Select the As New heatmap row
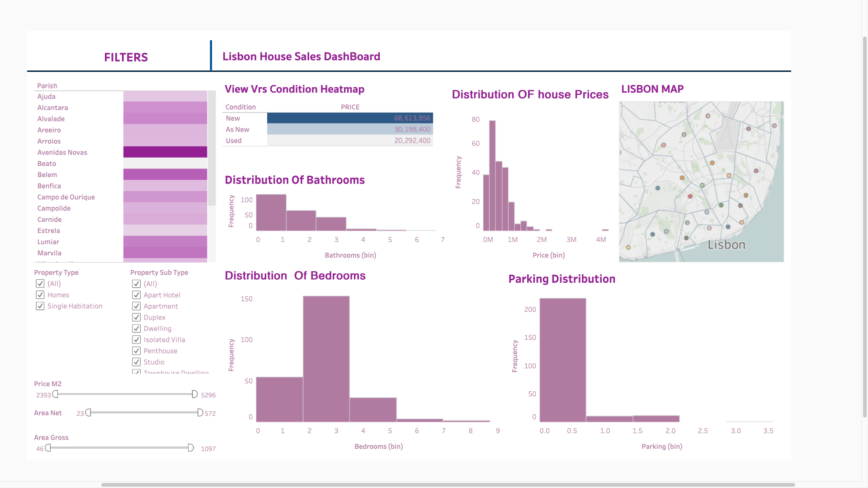Viewport: 868px width, 488px height. pyautogui.click(x=349, y=130)
